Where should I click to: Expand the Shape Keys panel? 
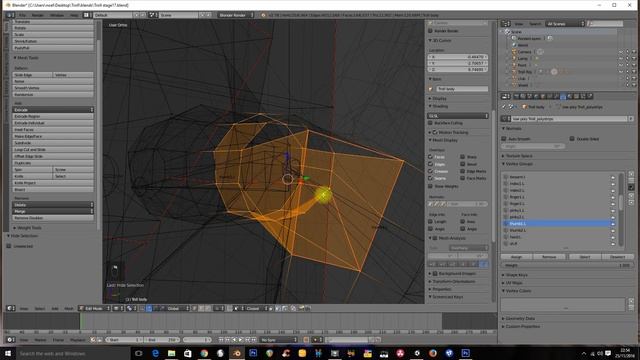point(515,275)
